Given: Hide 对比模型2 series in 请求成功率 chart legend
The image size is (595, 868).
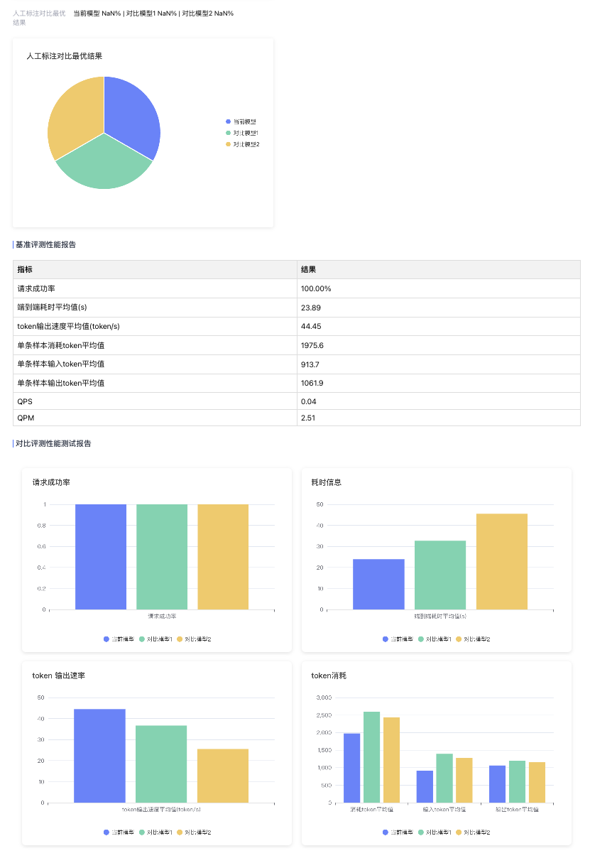Looking at the screenshot, I should [194, 639].
